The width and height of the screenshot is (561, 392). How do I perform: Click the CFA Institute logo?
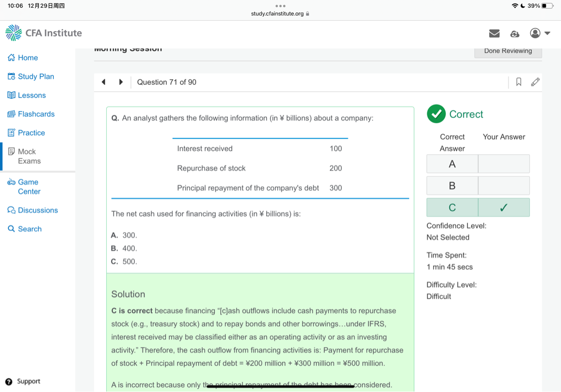click(x=44, y=33)
